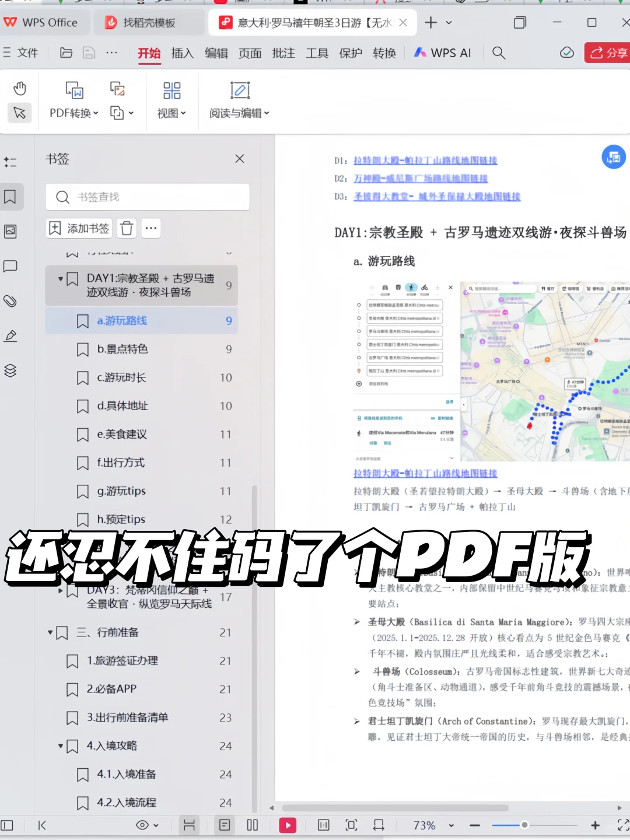Collapse the DAY1 bookmark tree entry

(x=61, y=279)
